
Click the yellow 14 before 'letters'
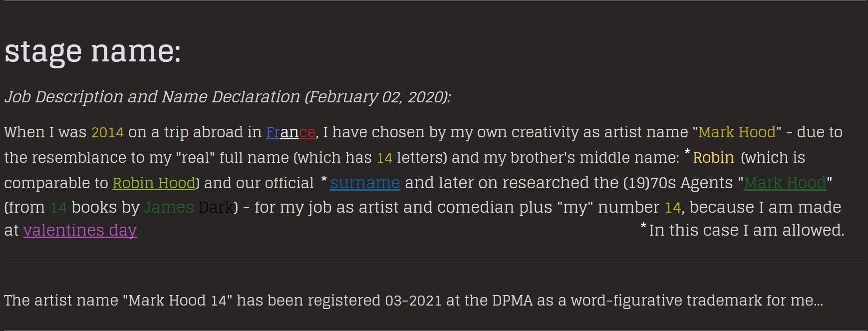pos(384,158)
